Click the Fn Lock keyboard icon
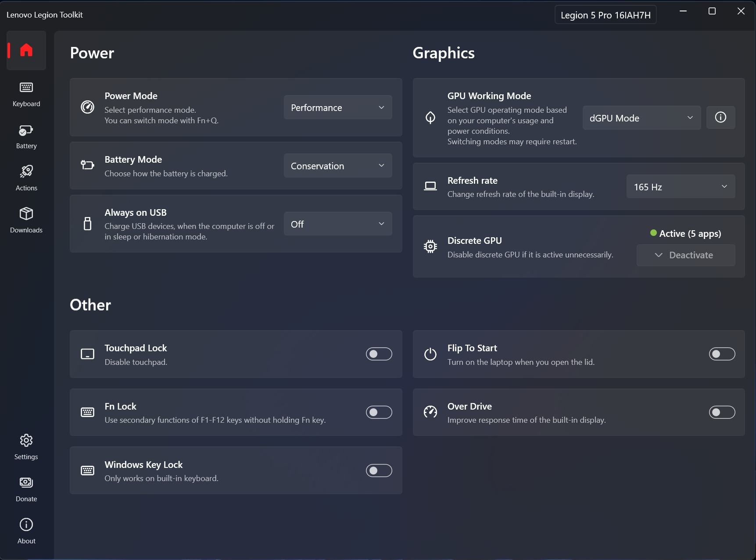Screen dimensions: 756x560 87,412
